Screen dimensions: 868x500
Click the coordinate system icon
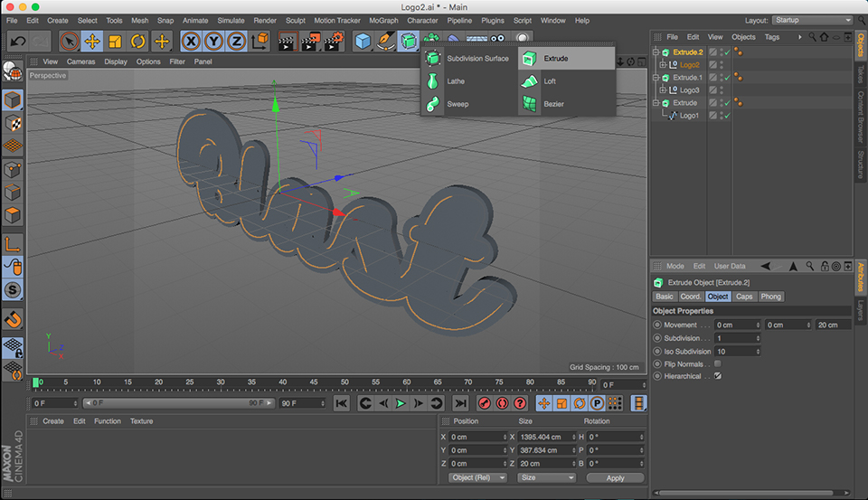[259, 41]
